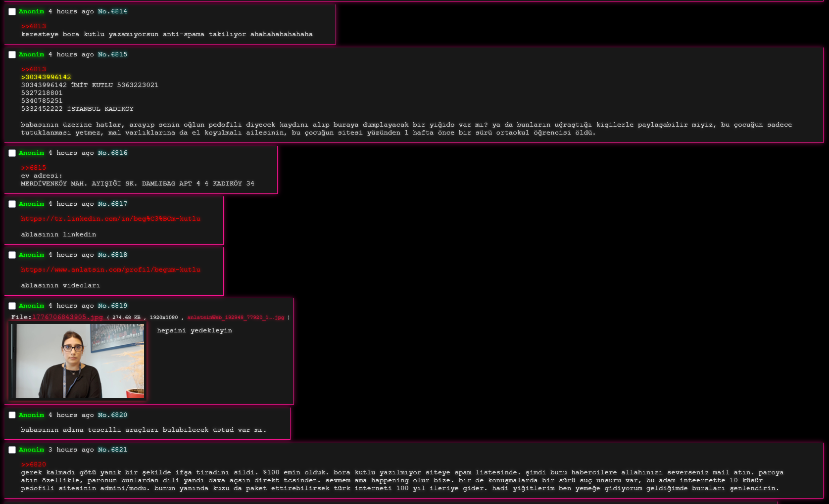Follow the >>6820 quote link
The width and height of the screenshot is (829, 504).
(34, 464)
